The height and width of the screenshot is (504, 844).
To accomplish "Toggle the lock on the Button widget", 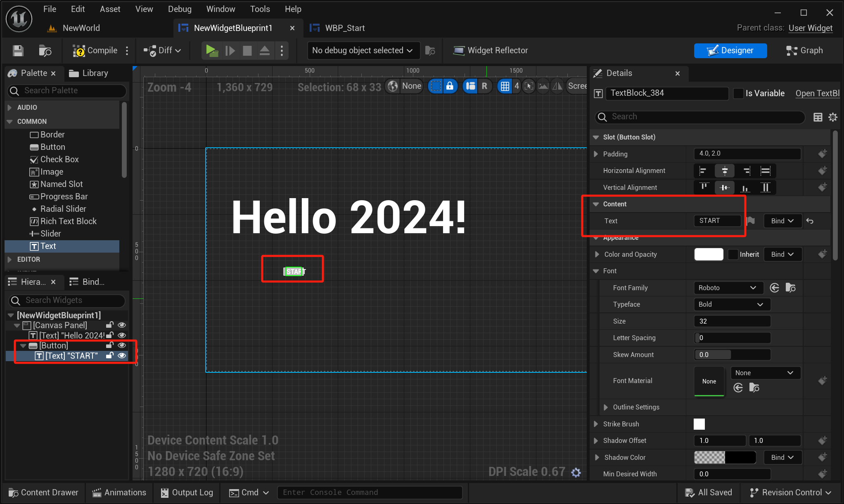I will point(109,345).
